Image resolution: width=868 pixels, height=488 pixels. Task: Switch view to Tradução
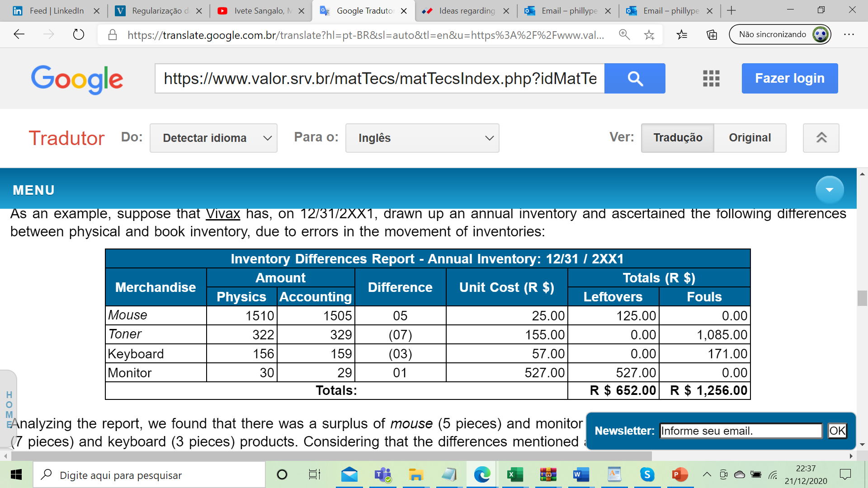[677, 138]
